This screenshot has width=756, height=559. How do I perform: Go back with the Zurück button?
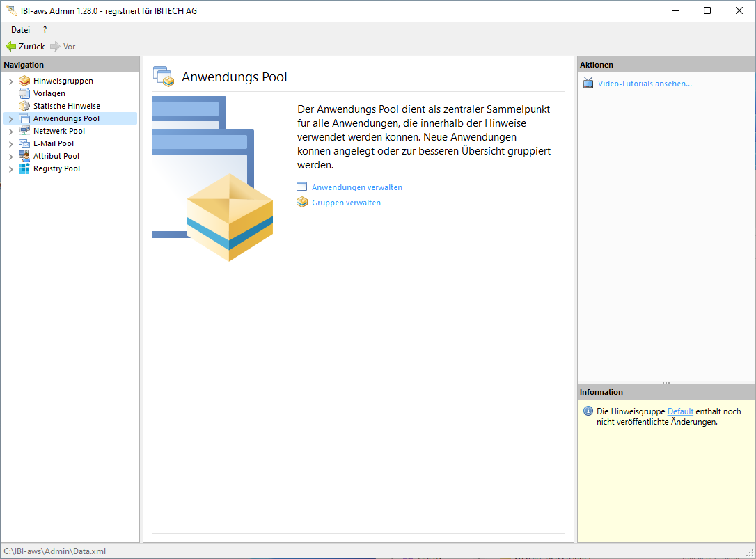coord(25,47)
